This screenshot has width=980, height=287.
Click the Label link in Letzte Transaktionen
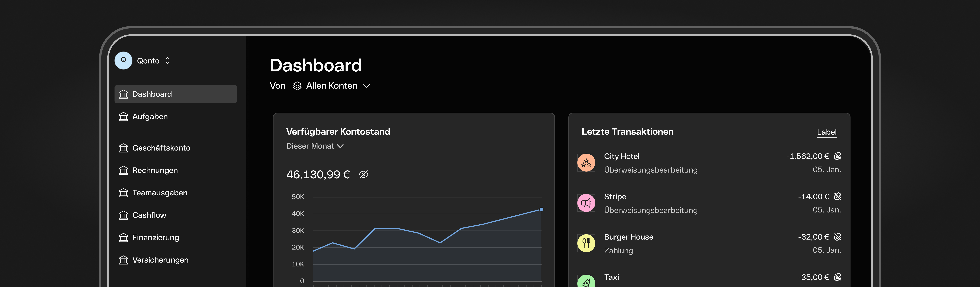point(827,132)
